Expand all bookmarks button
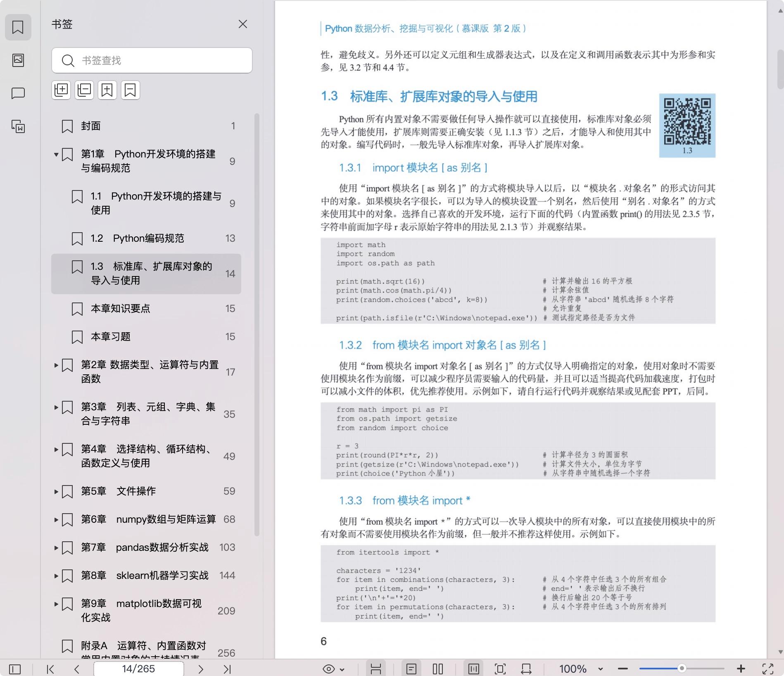 tap(61, 90)
